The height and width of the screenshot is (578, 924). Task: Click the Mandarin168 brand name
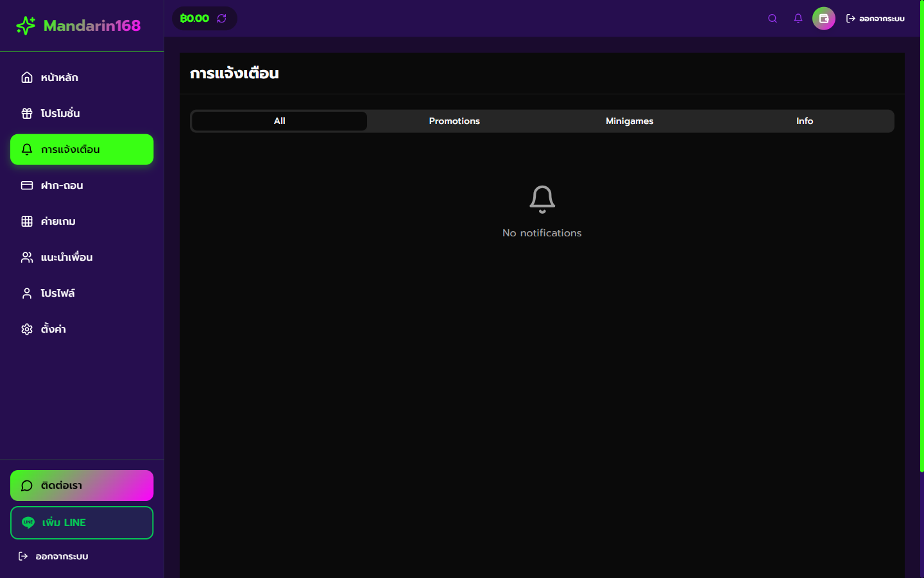92,26
